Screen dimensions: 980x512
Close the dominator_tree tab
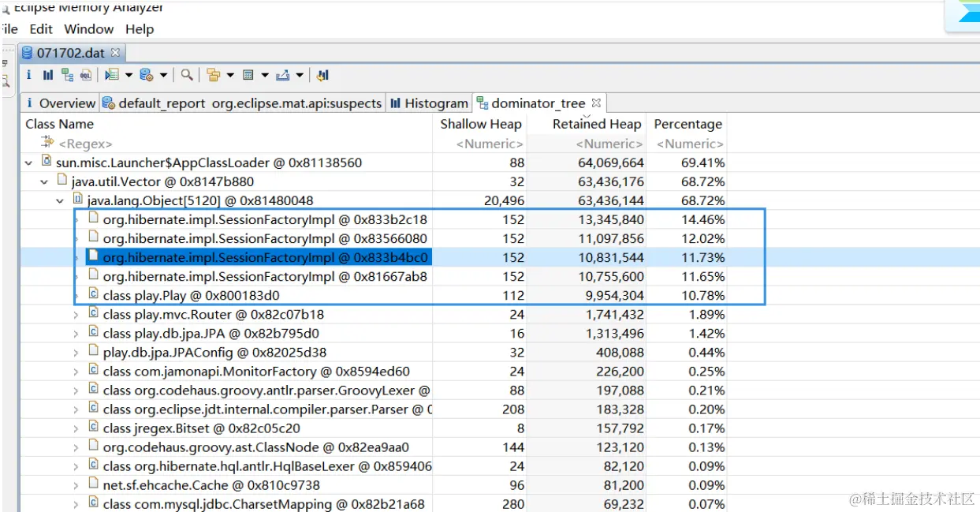click(596, 103)
